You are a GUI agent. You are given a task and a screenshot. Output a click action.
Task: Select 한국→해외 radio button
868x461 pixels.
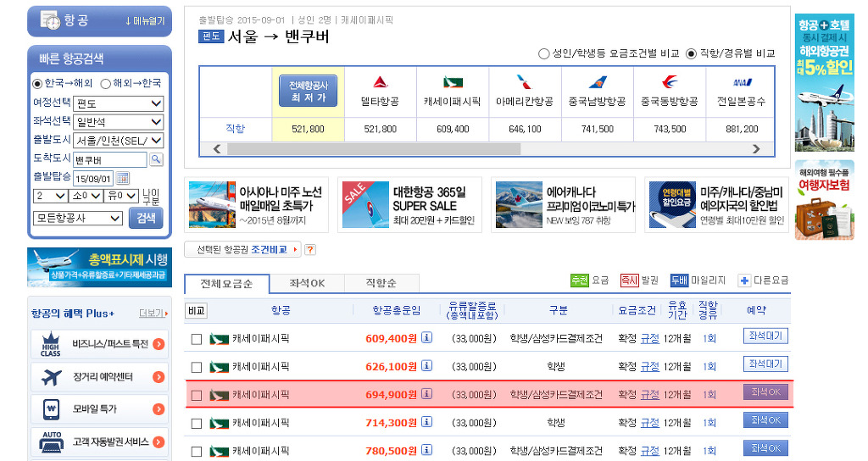tap(37, 84)
